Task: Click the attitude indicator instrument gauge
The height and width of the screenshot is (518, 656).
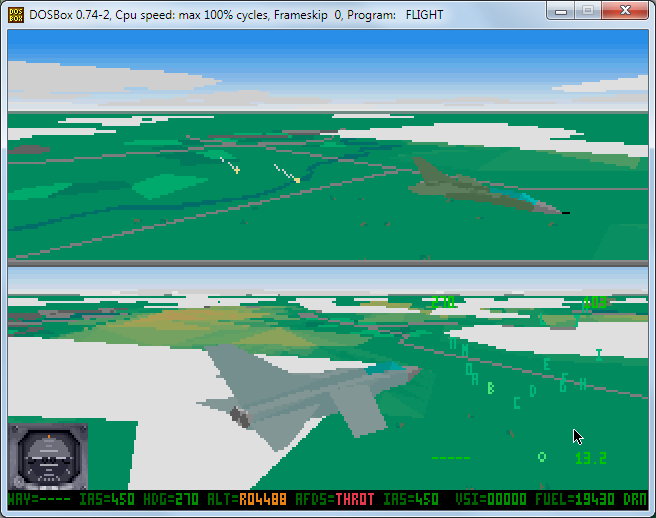Action: coord(48,456)
